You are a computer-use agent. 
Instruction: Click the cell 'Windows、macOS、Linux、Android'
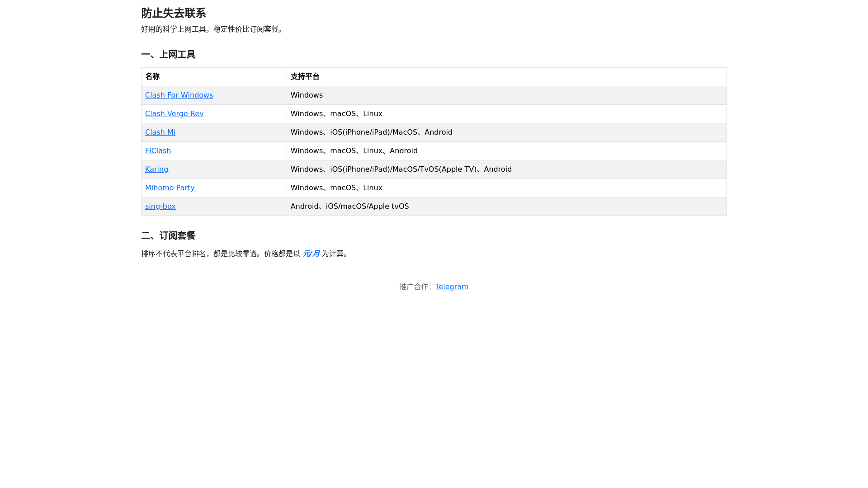(x=507, y=151)
